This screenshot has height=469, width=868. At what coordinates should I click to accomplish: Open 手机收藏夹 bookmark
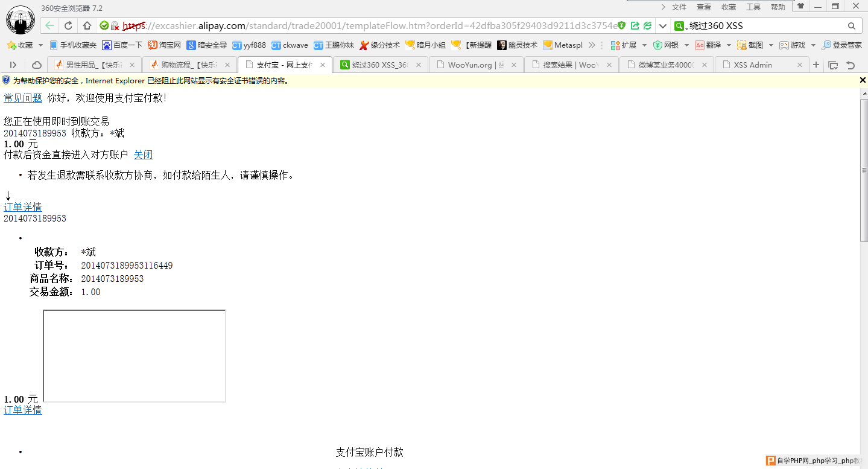click(72, 45)
